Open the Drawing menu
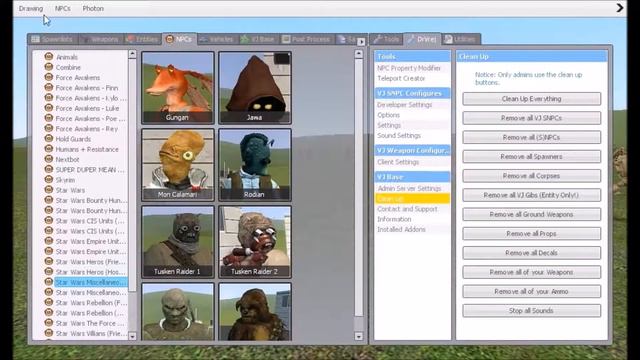Viewport: 640px width, 360px height. click(x=31, y=9)
